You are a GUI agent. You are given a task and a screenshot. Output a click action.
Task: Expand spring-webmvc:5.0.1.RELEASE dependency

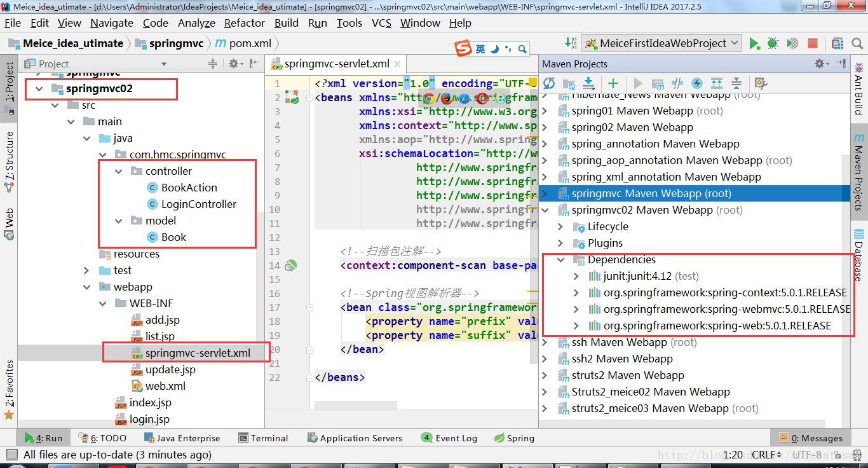coord(576,309)
